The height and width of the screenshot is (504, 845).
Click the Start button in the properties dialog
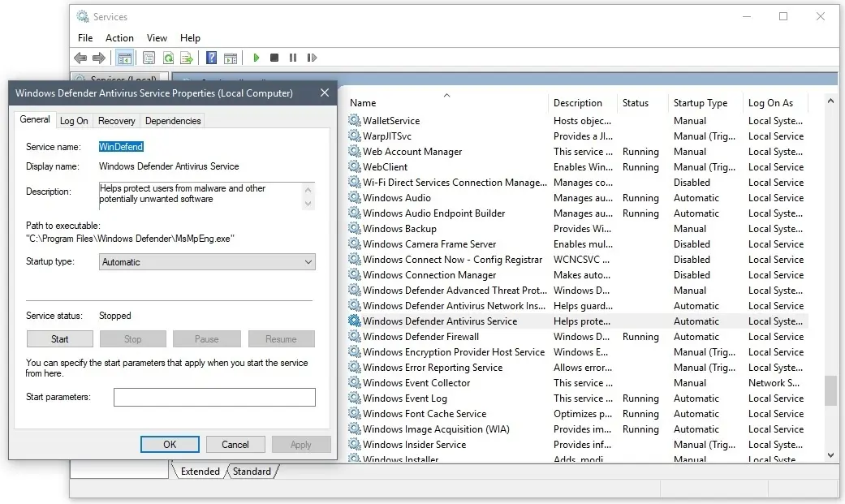click(60, 339)
